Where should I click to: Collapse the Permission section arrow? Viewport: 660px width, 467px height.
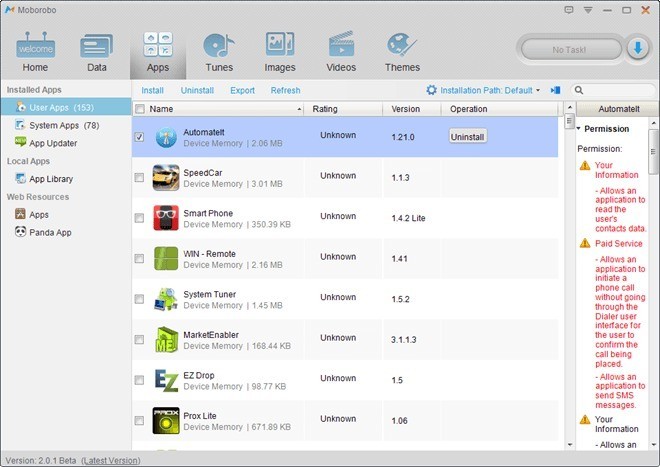578,128
